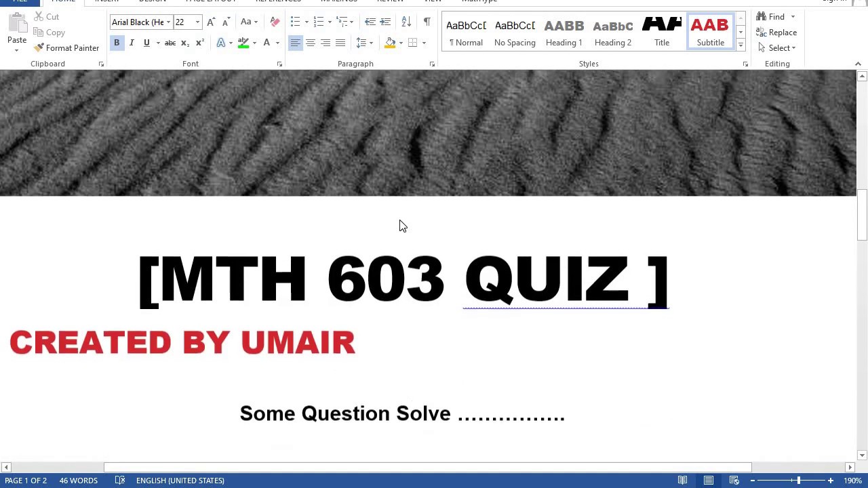Increase paragraph indent
The width and height of the screenshot is (868, 488).
point(385,22)
